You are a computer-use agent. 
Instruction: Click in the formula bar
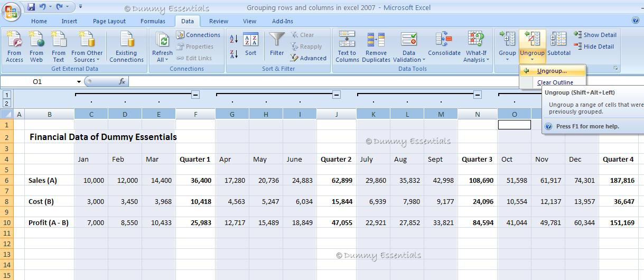pos(323,81)
